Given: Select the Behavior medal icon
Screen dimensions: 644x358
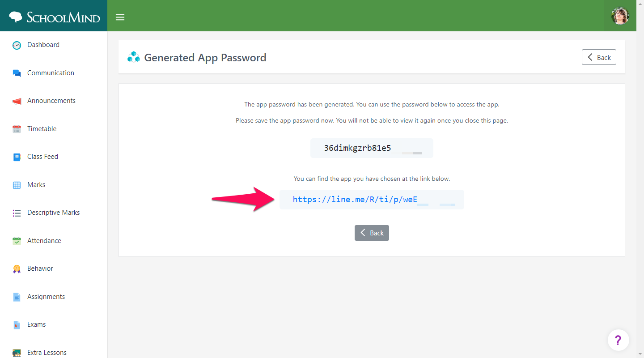Looking at the screenshot, I should pos(17,269).
